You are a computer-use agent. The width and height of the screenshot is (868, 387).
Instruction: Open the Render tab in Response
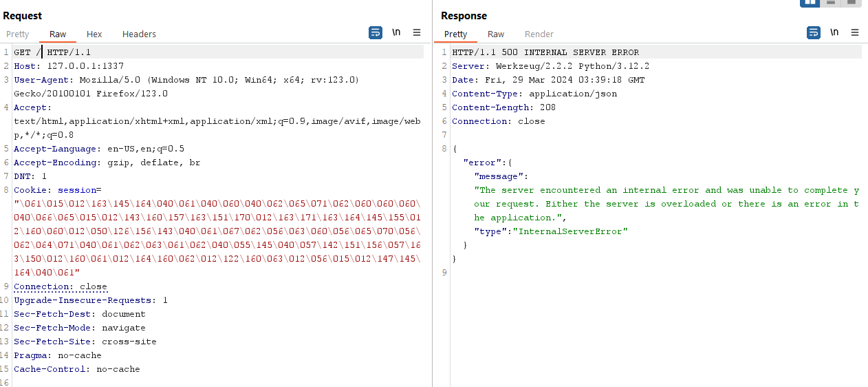(539, 34)
